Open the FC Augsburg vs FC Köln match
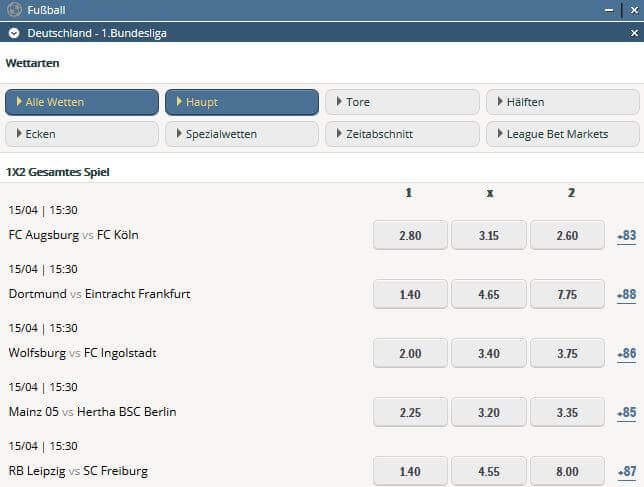644x487 pixels. (74, 235)
